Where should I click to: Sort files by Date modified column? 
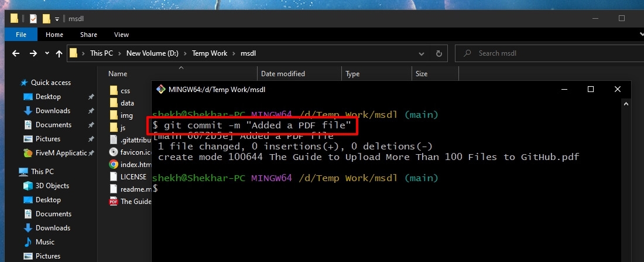point(283,74)
